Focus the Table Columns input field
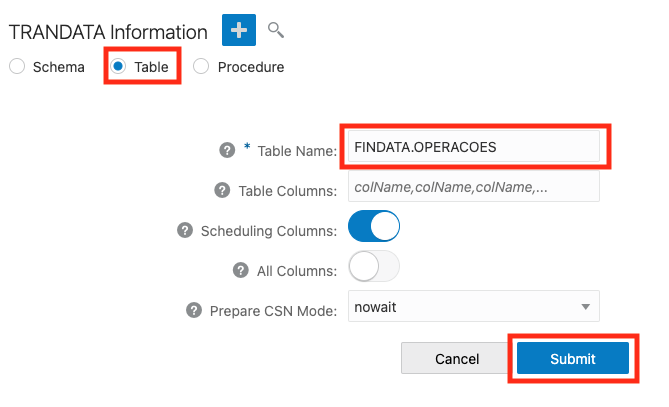The width and height of the screenshot is (669, 407). pos(474,186)
